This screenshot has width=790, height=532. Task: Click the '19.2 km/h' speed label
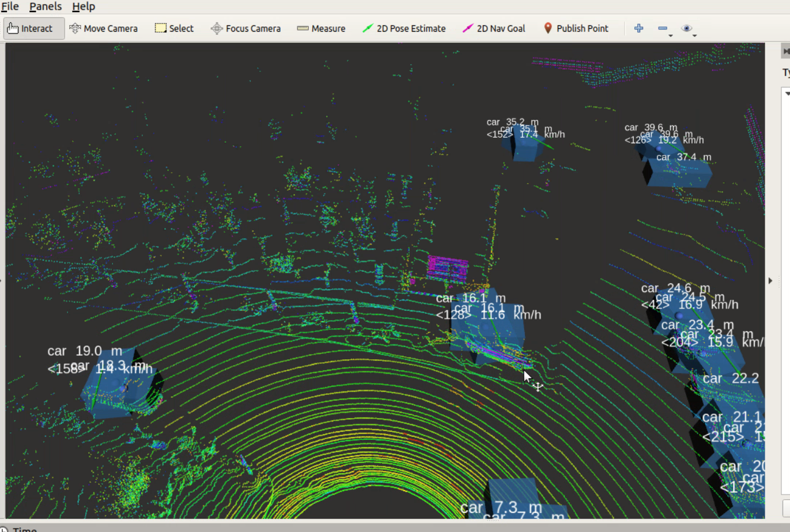coord(681,140)
